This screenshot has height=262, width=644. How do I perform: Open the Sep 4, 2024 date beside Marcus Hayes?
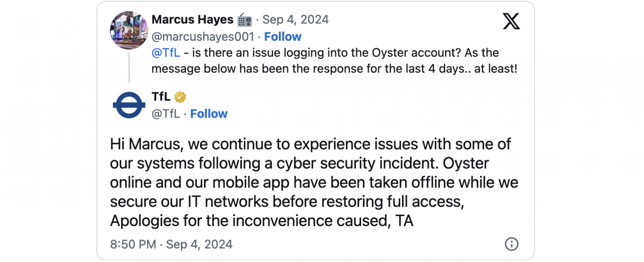click(x=295, y=19)
